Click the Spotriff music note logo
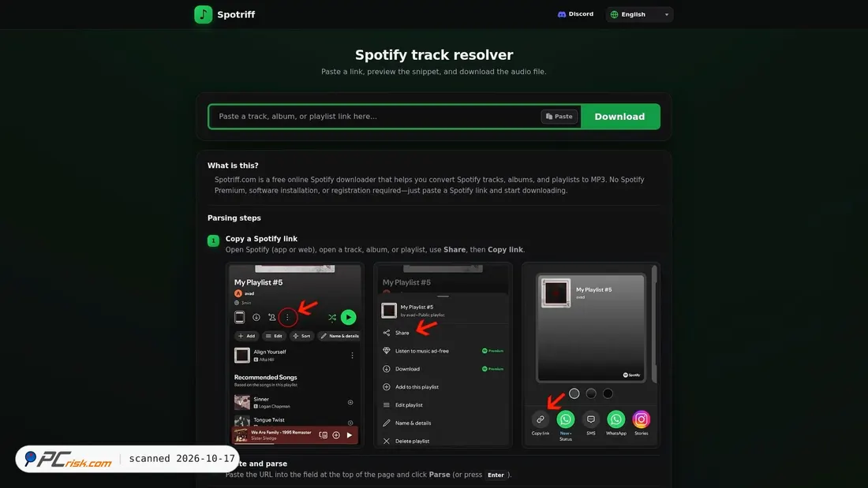 click(x=203, y=14)
